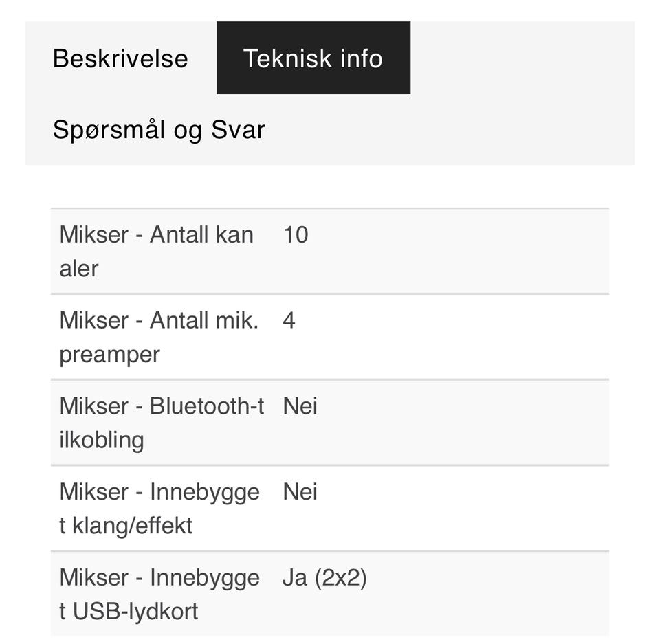Click the Mikser - Innebygget USB-lydkort label
The width and height of the screenshot is (660, 644).
tap(159, 594)
